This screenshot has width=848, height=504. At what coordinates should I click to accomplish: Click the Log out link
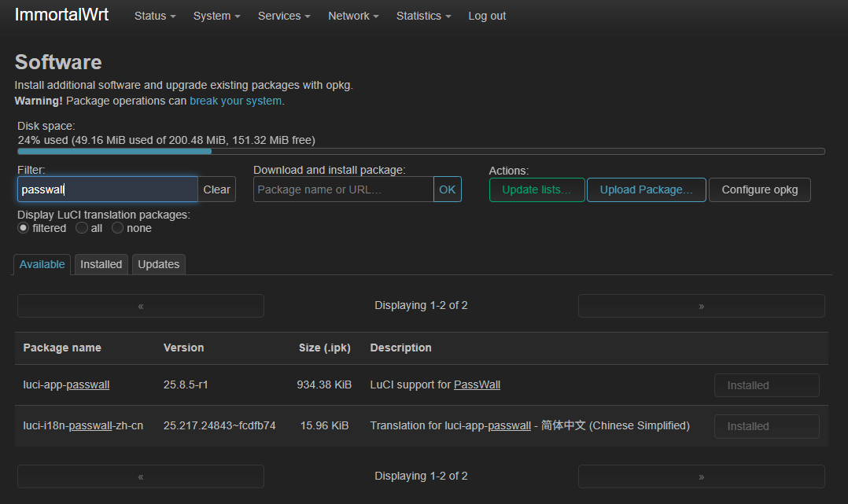tap(487, 16)
